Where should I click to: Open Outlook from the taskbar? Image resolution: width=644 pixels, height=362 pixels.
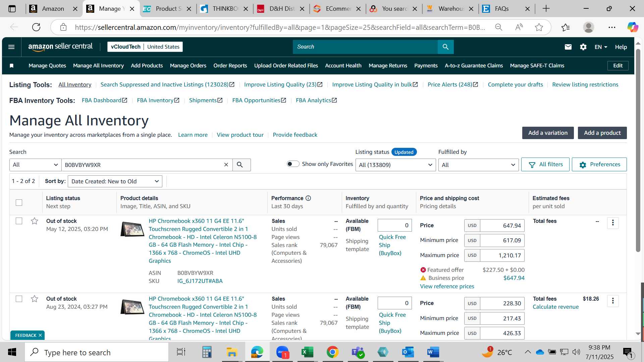[408, 352]
